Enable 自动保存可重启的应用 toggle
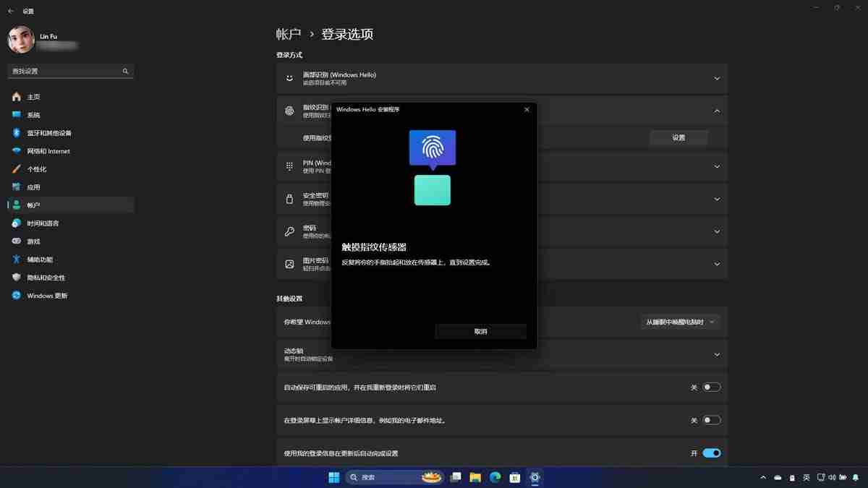The image size is (868, 488). click(x=711, y=387)
